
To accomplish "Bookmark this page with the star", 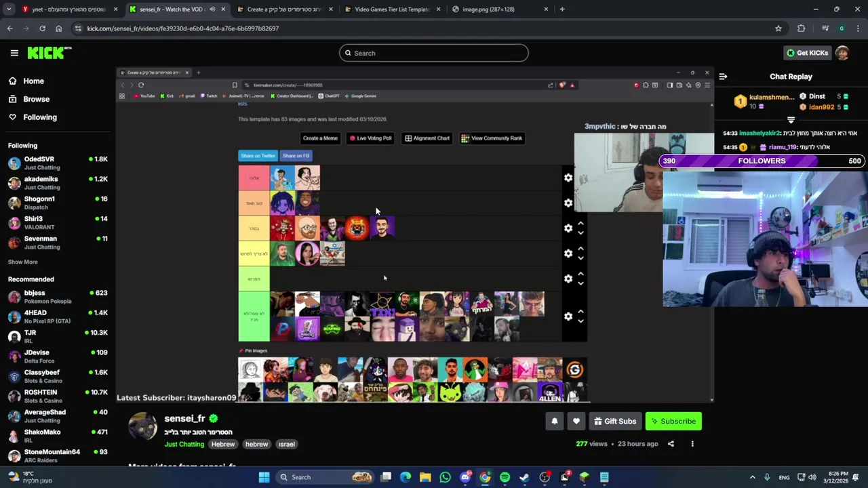I will tap(778, 28).
